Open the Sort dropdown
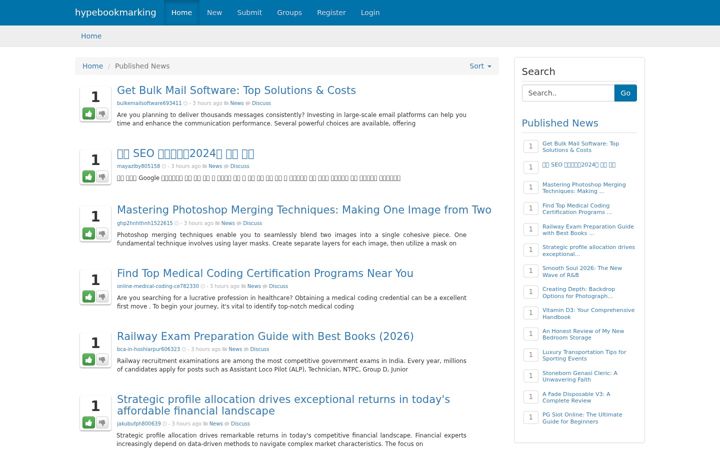Viewport: 720px width, 450px height. click(x=480, y=66)
